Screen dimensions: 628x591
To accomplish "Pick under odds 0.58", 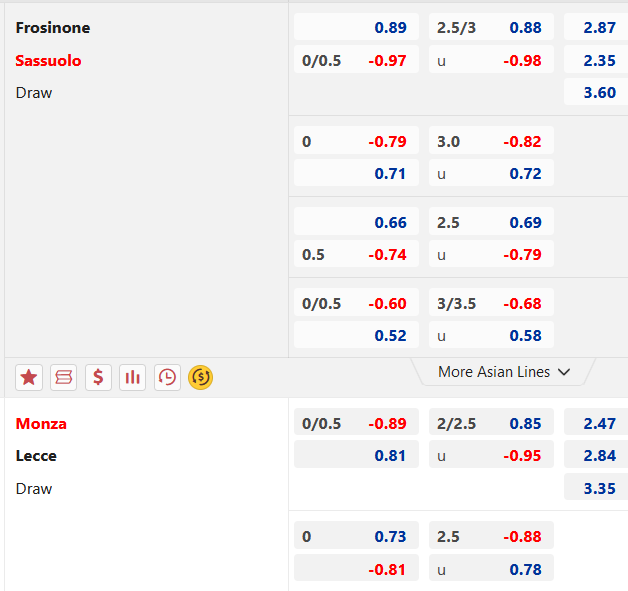I will click(491, 335).
